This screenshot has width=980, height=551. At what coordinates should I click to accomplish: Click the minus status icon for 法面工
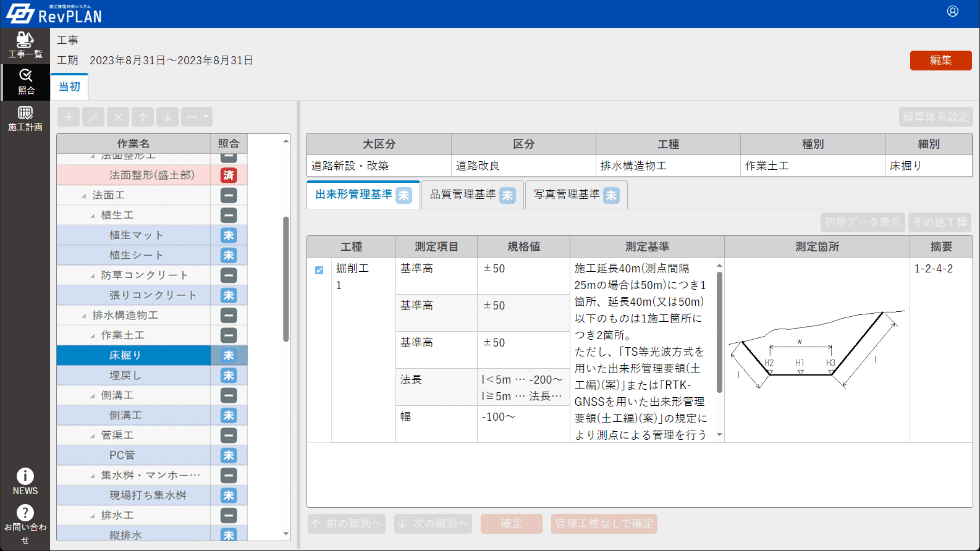(x=229, y=195)
